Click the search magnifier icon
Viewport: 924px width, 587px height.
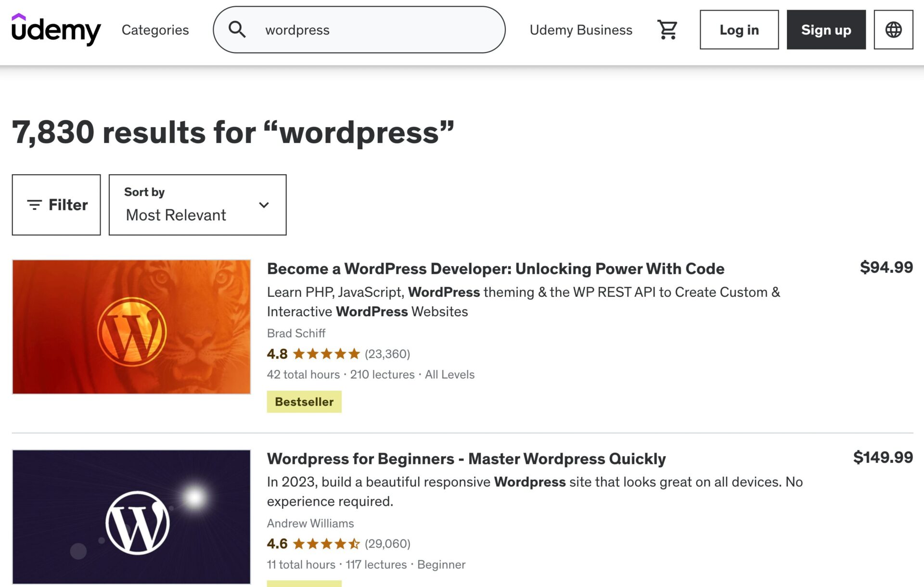(237, 30)
